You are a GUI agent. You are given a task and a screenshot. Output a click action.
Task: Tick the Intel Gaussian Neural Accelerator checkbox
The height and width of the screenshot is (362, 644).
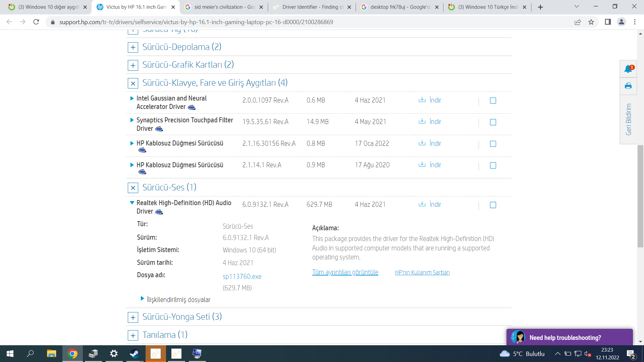coord(493,101)
